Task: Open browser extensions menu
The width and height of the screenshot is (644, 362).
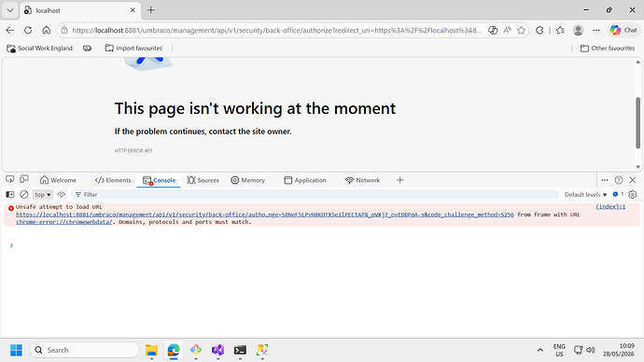Action: pos(539,30)
